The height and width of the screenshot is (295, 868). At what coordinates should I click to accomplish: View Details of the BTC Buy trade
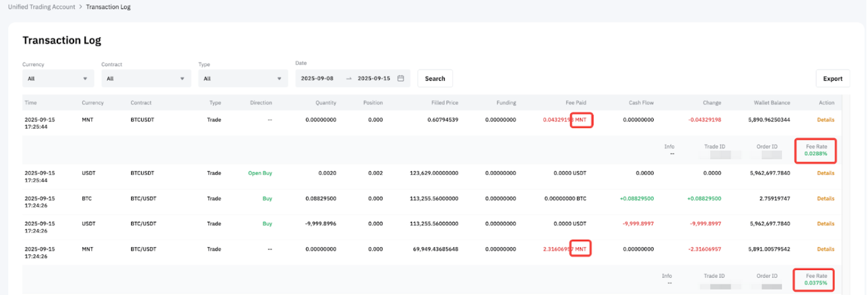pos(825,198)
